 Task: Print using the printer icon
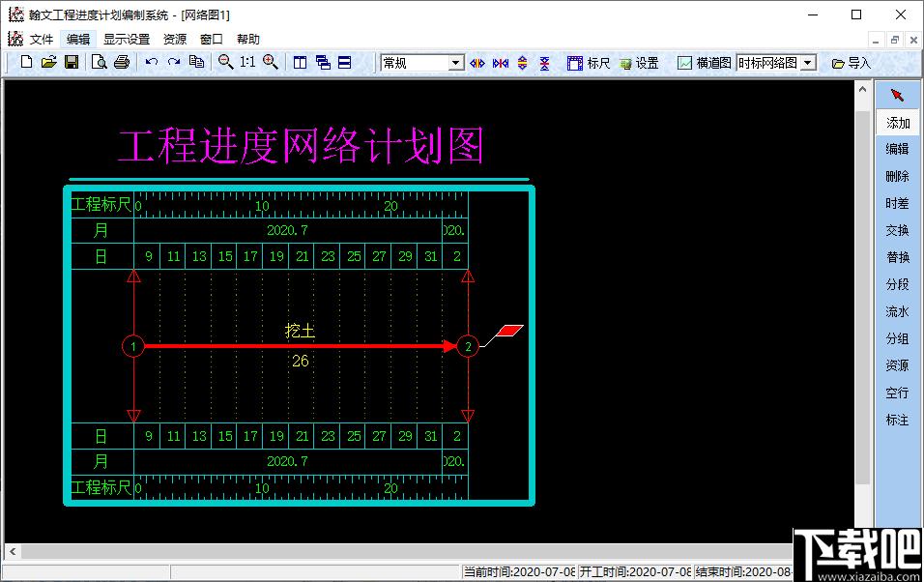pyautogui.click(x=122, y=63)
